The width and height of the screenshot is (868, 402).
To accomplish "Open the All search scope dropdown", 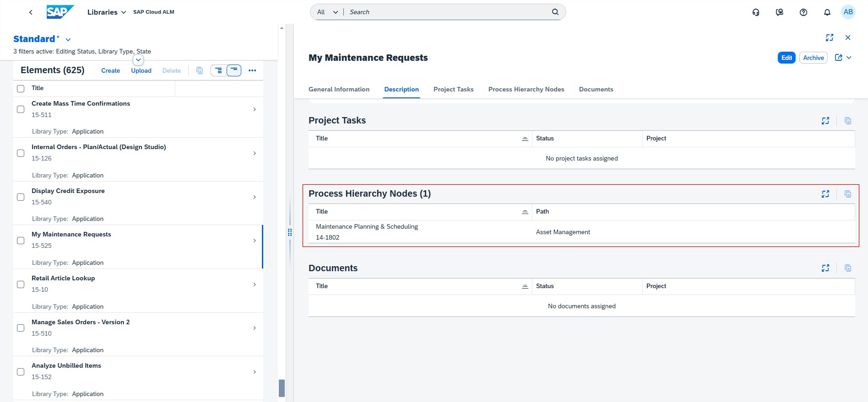I will tap(327, 12).
